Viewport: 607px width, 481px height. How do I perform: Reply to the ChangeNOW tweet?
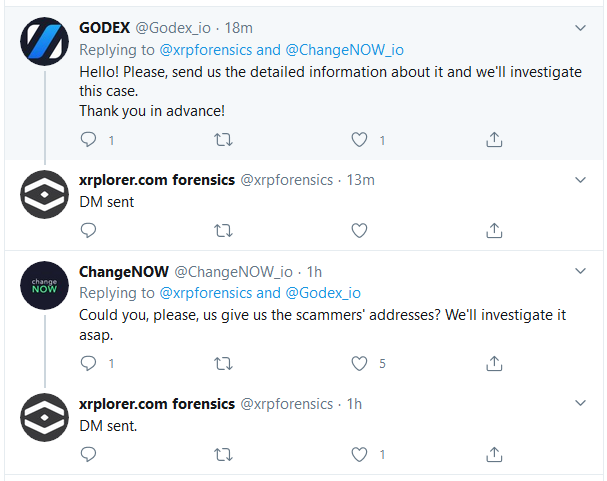[x=88, y=364]
